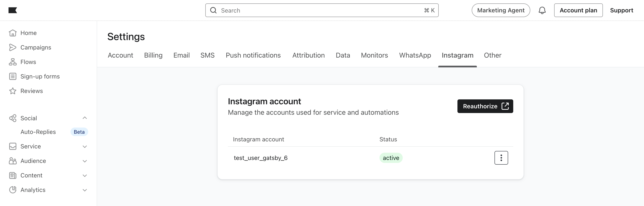Open Auto-Replies Beta page
The image size is (644, 206).
[38, 132]
